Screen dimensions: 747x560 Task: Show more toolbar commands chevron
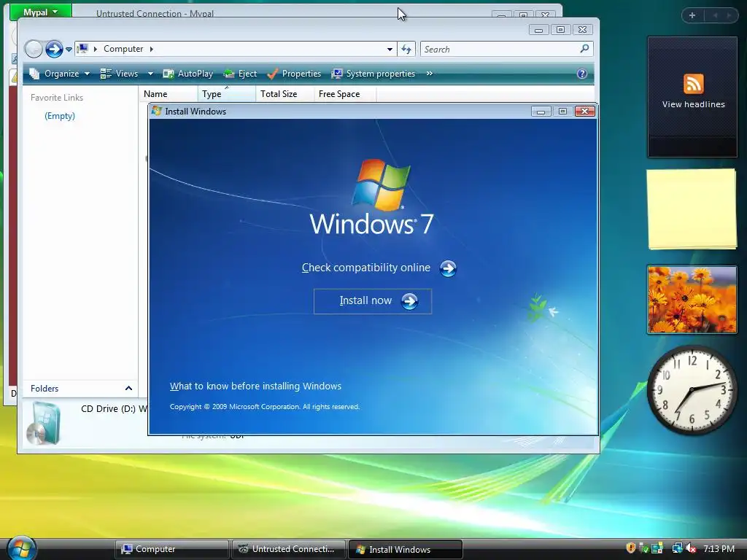tap(429, 74)
